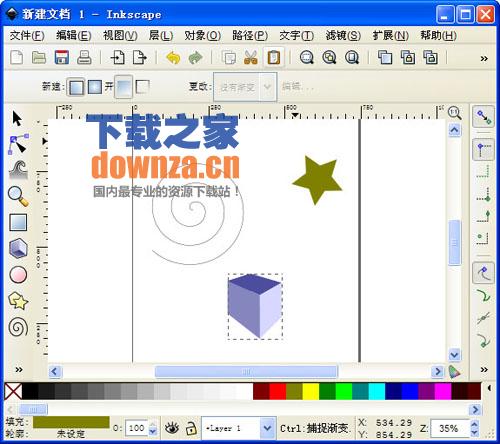The width and height of the screenshot is (500, 444).
Task: Toggle radial gradient creation button
Action: [x=95, y=87]
